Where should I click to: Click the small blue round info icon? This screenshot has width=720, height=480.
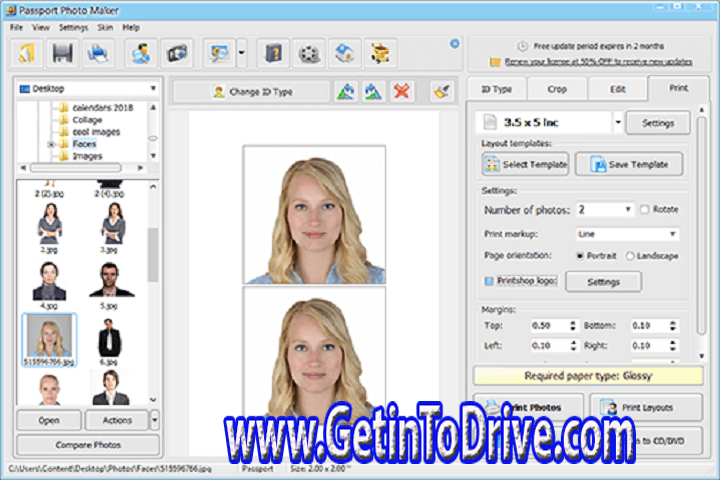coord(454,44)
